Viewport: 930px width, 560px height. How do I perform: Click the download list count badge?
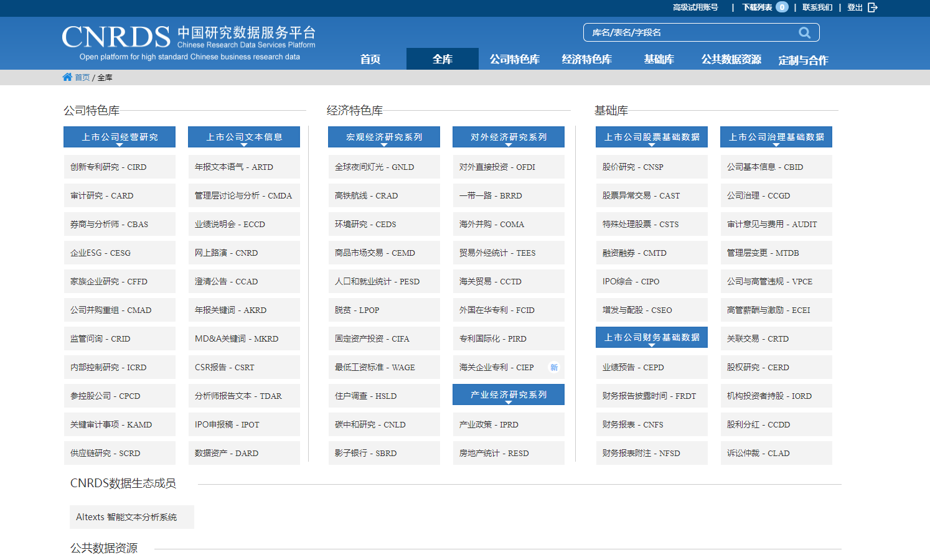click(782, 7)
